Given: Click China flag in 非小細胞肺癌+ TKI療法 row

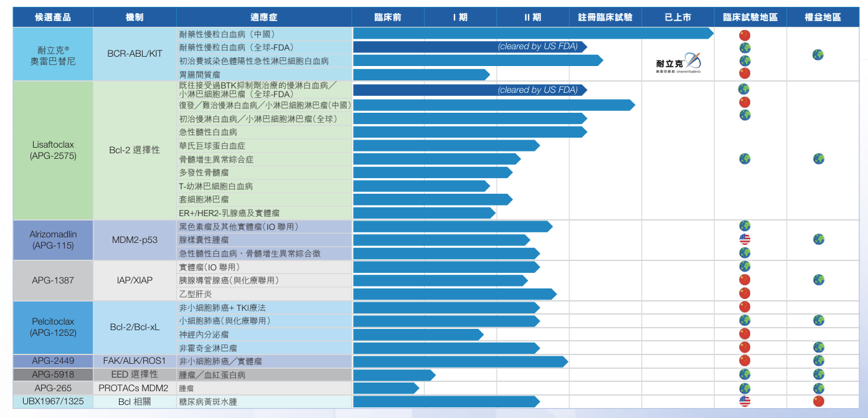Looking at the screenshot, I should pyautogui.click(x=744, y=306).
